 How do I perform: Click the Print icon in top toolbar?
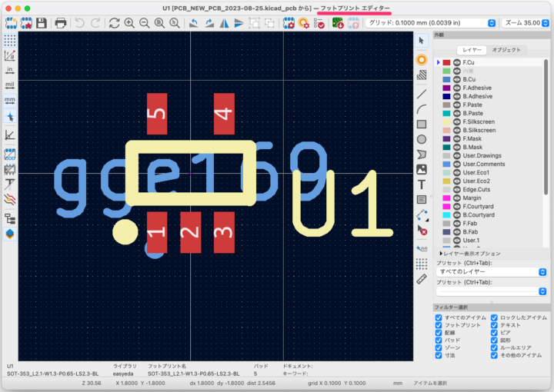(x=60, y=23)
